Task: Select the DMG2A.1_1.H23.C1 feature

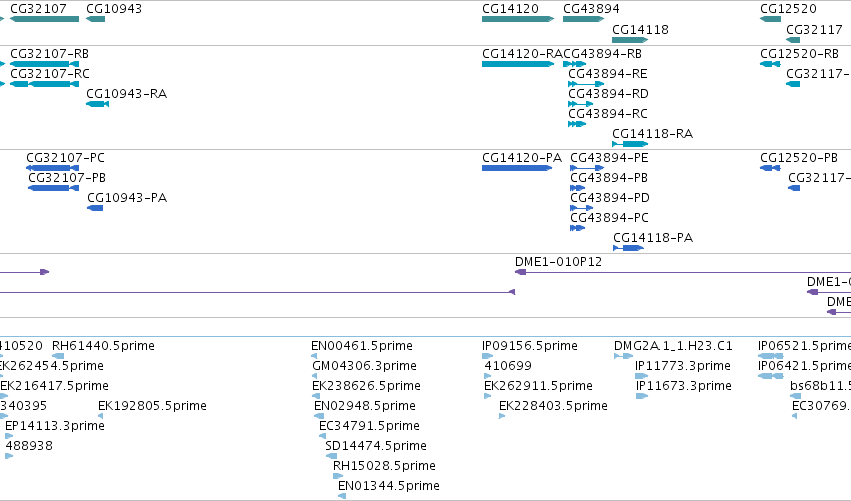Action: click(624, 357)
